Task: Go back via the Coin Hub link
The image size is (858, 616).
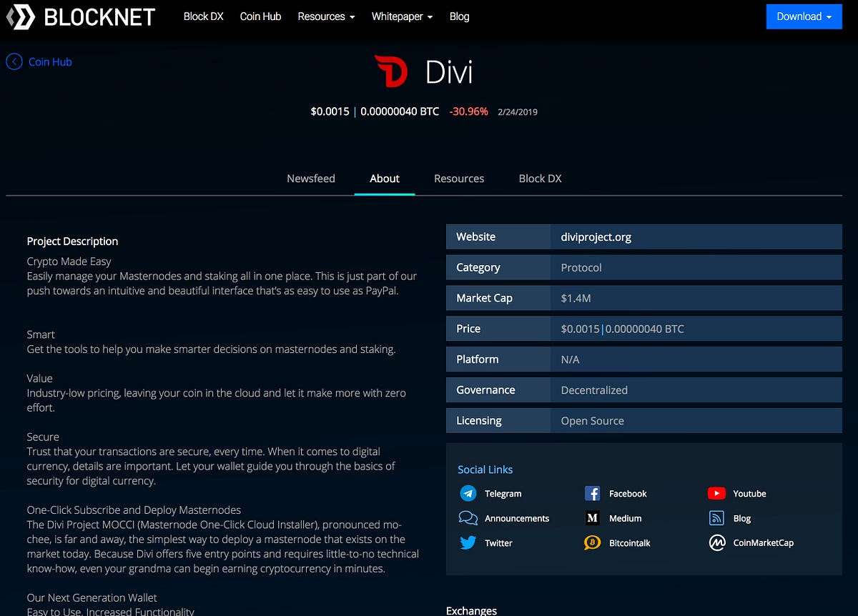Action: click(50, 62)
